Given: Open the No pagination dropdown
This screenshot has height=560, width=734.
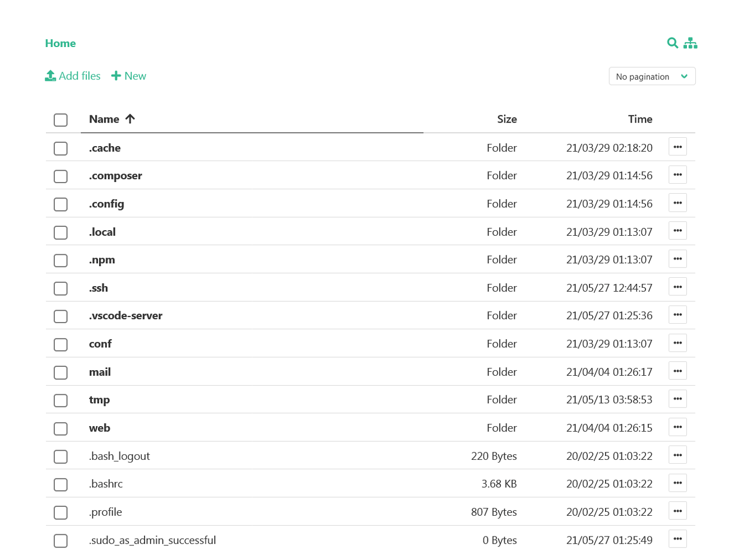Looking at the screenshot, I should 652,76.
